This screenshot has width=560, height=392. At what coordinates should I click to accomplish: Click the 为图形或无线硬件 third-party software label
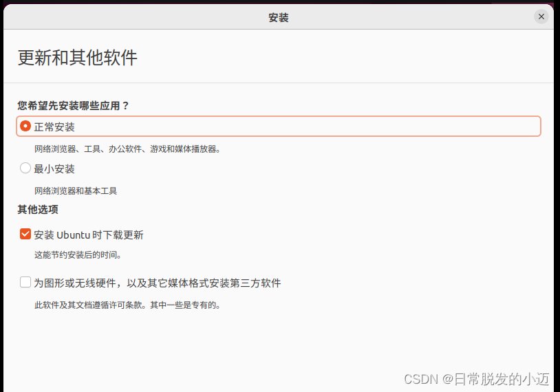pyautogui.click(x=157, y=283)
